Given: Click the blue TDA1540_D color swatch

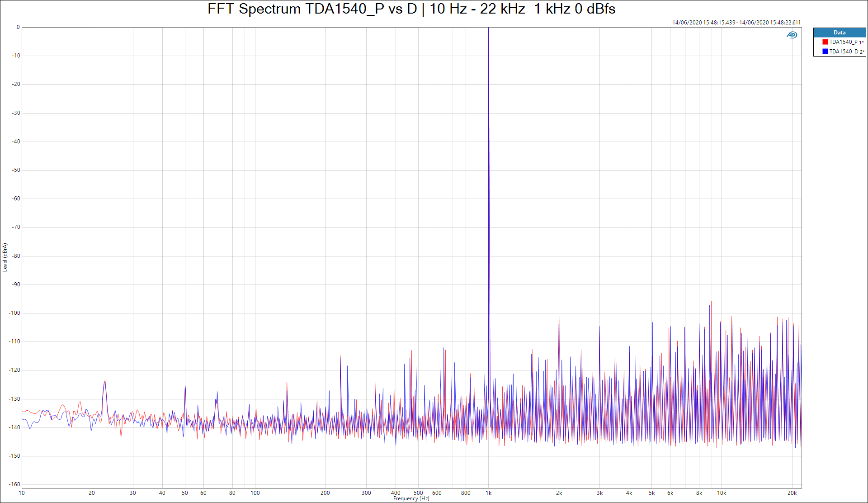Looking at the screenshot, I should 825,52.
